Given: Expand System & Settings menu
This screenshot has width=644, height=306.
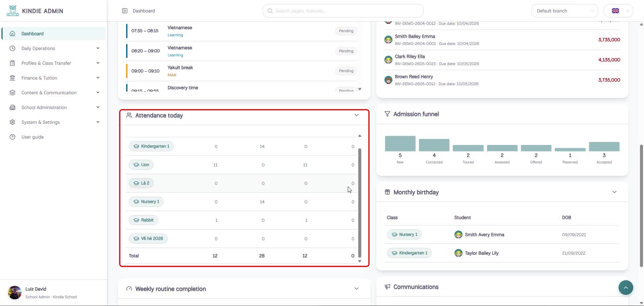Looking at the screenshot, I should pos(54,122).
